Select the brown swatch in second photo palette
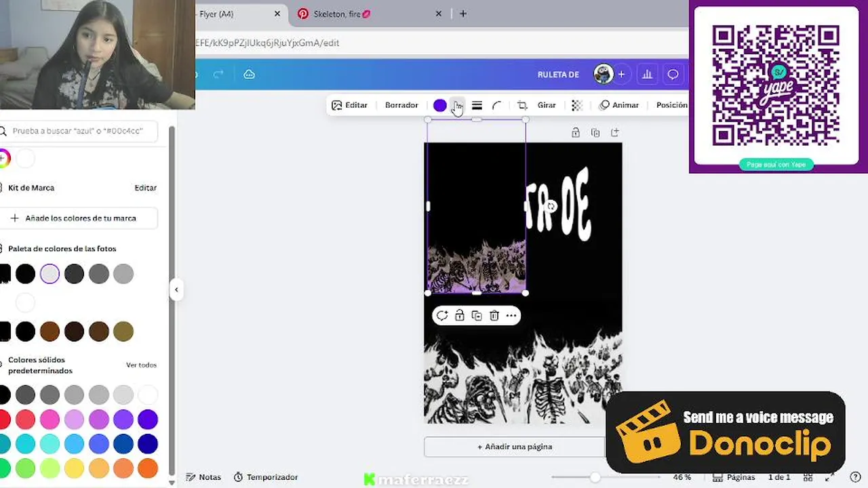The height and width of the screenshot is (488, 868). (50, 331)
